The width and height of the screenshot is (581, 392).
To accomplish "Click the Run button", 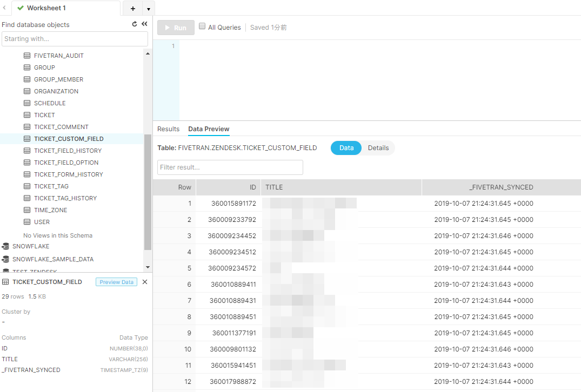I will pos(175,27).
